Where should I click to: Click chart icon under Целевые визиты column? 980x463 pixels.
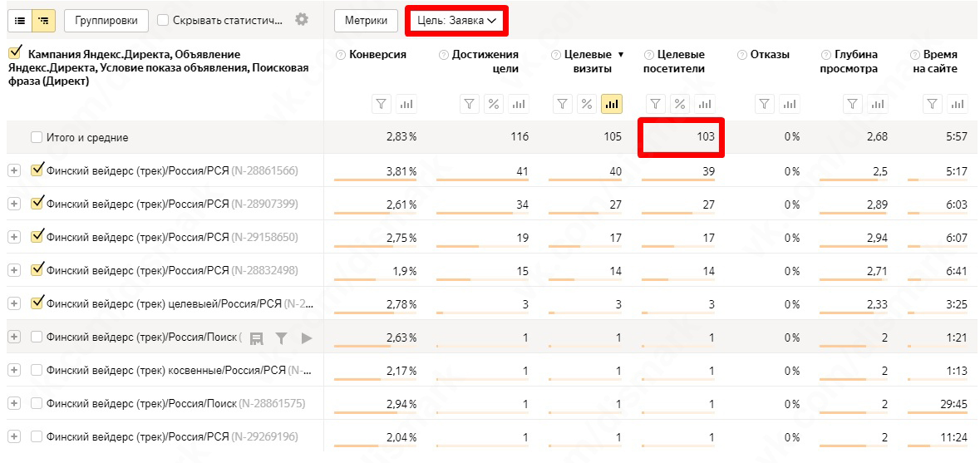(x=612, y=104)
